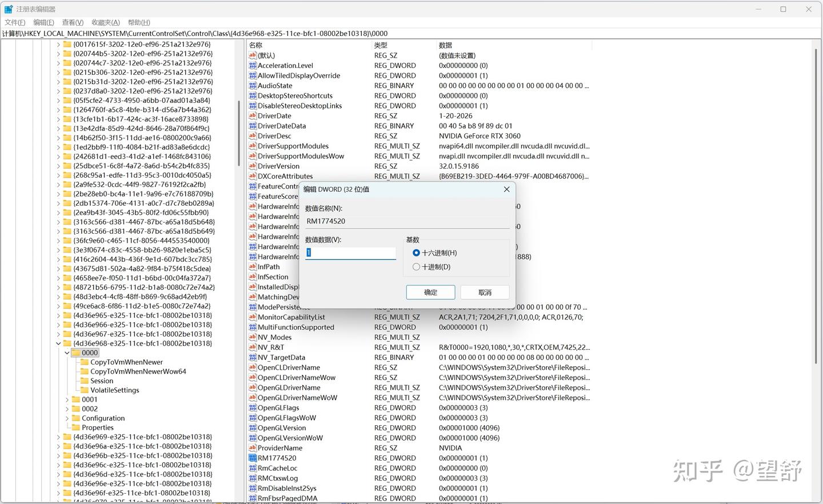Click the icon of AllowTiledDisplayOverride value

253,75
